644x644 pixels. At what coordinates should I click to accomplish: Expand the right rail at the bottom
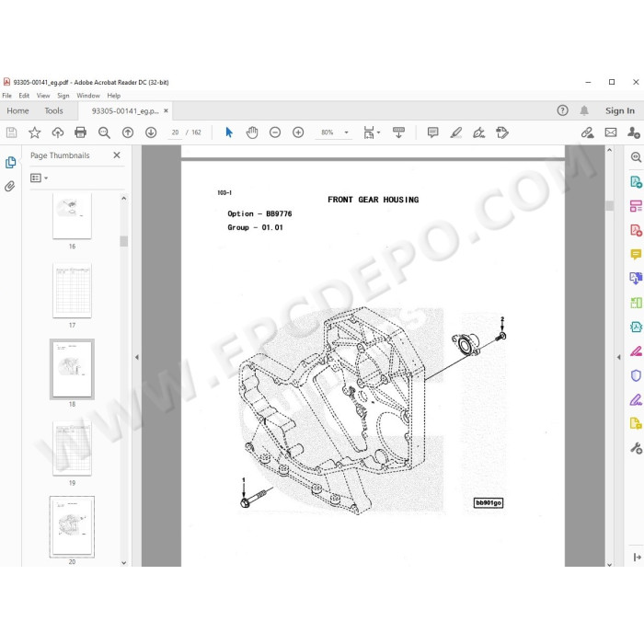point(637,557)
